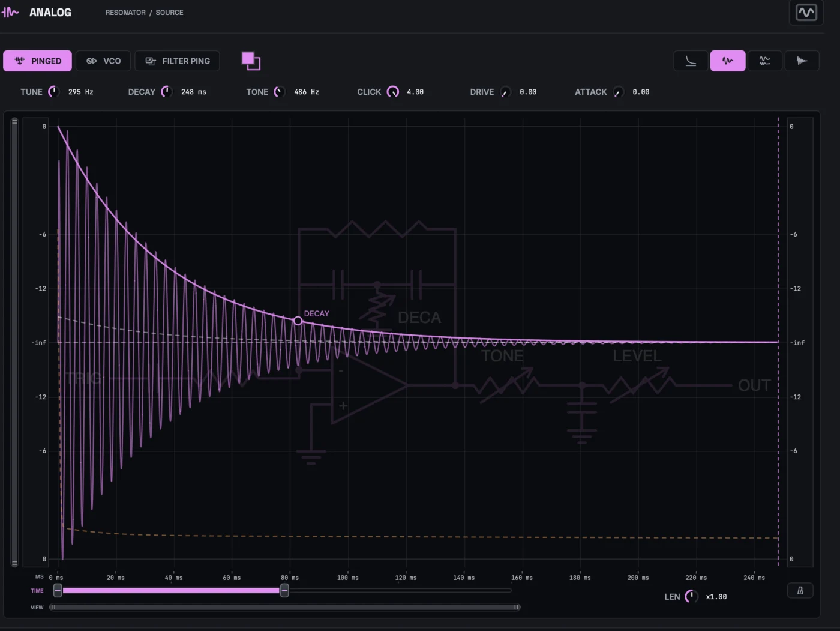Click the ATTACK value 0.00
Screen dimensions: 840x631
click(641, 92)
